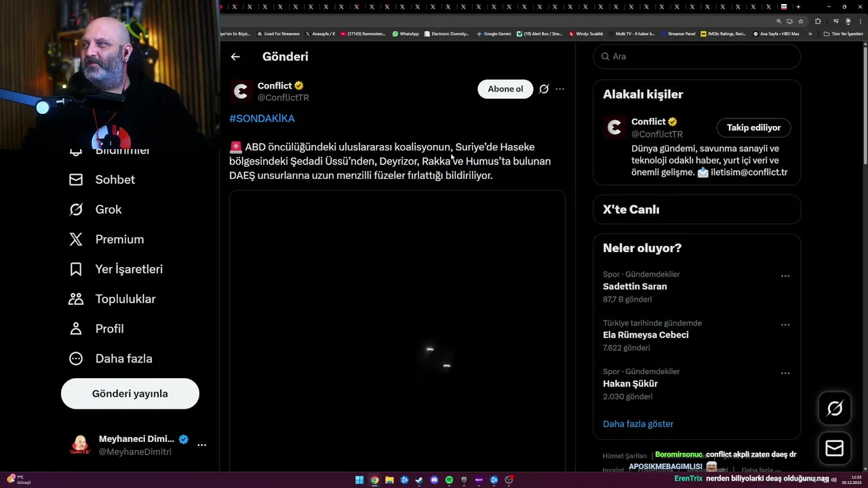Open IMDb Ratings bookmark

[x=723, y=33]
